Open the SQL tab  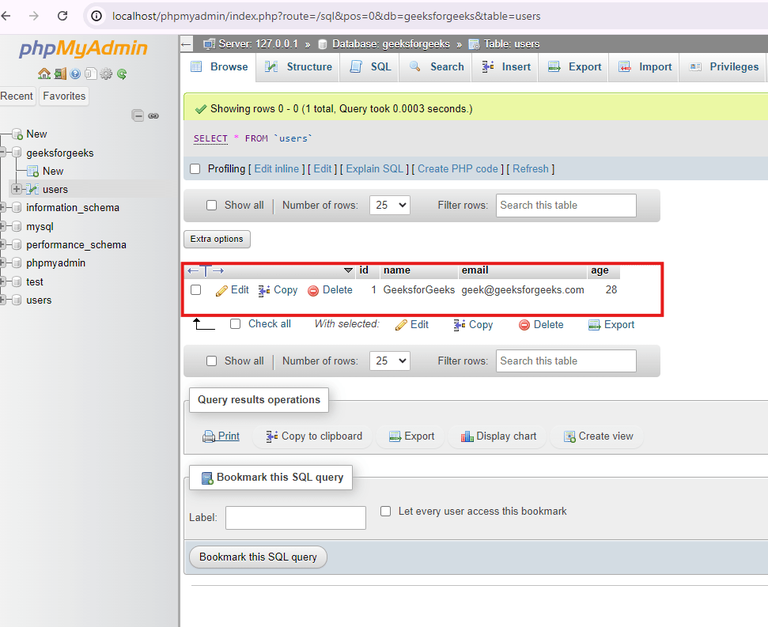coord(371,67)
